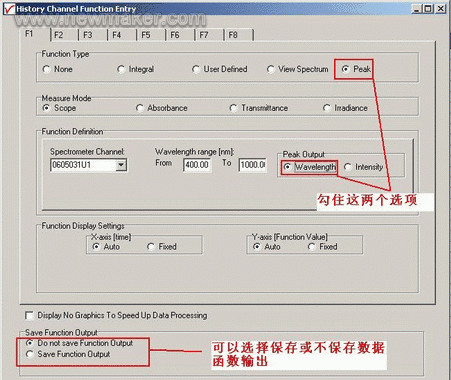
Task: Maximize the Function Entry window
Action: point(428,9)
